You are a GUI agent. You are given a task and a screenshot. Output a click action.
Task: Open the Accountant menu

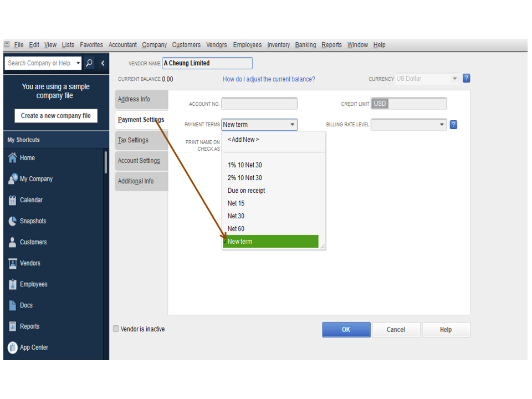pos(122,45)
